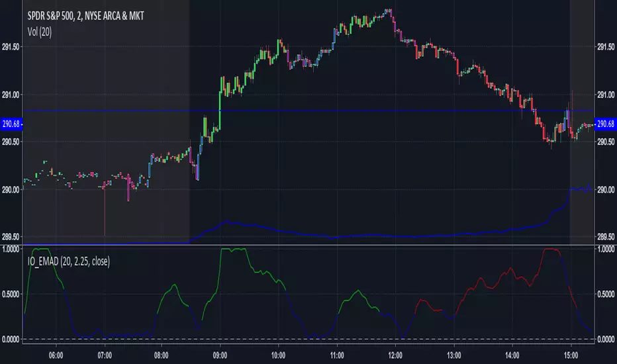Click the 07:00 time axis label
This screenshot has width=617, height=364.
(105, 355)
